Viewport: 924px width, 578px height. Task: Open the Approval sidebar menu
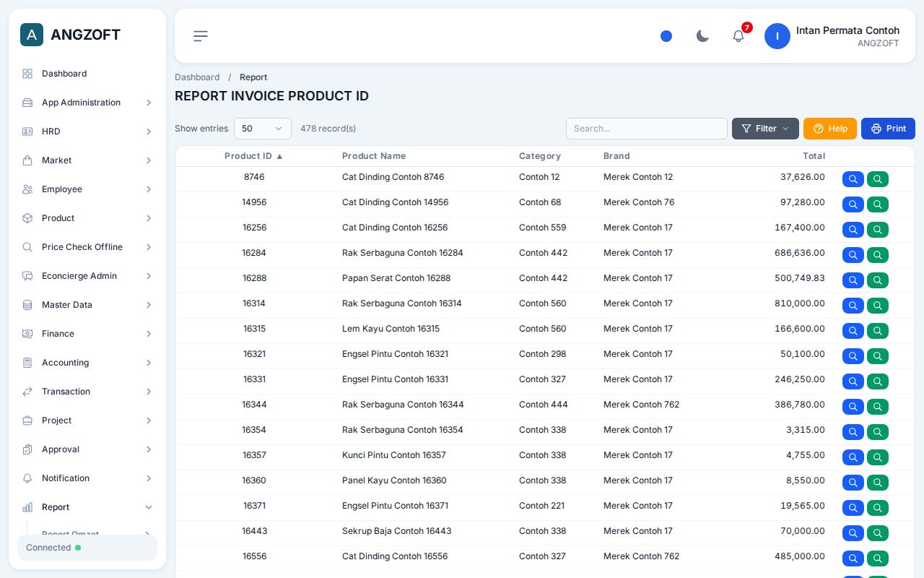click(87, 449)
